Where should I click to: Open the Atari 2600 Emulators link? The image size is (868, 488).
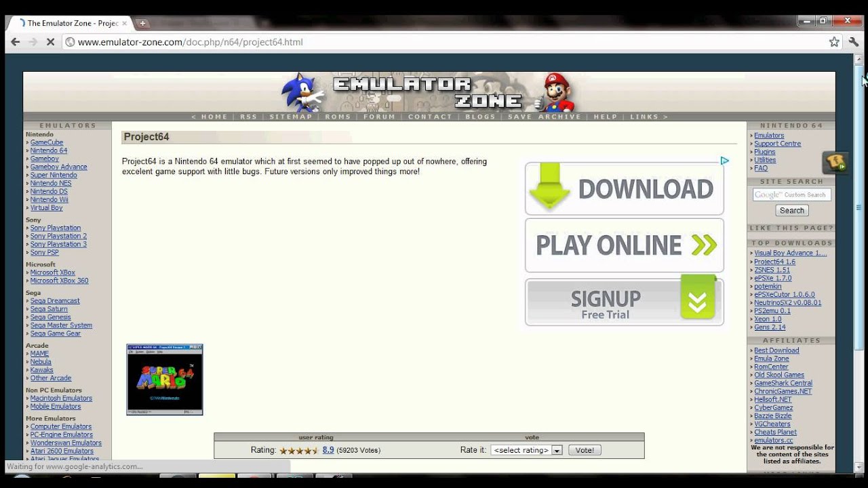pos(62,451)
